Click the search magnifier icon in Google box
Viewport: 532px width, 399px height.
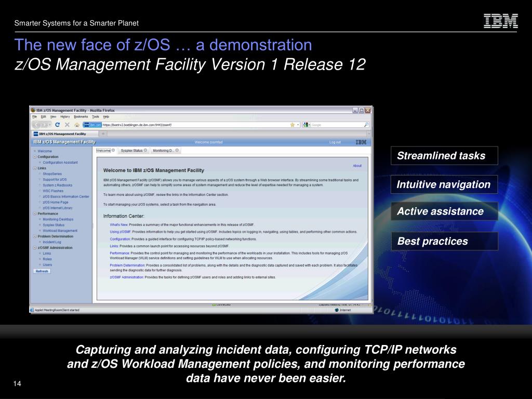pyautogui.click(x=366, y=125)
